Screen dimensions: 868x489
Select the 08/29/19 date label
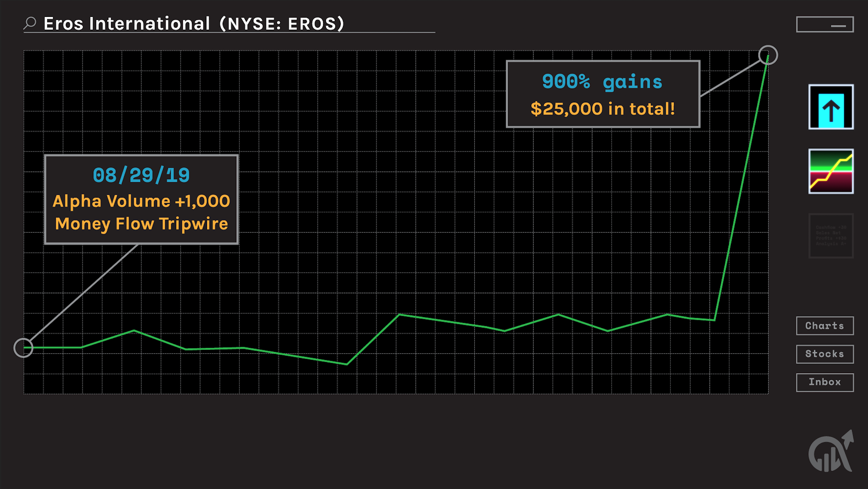coord(141,175)
